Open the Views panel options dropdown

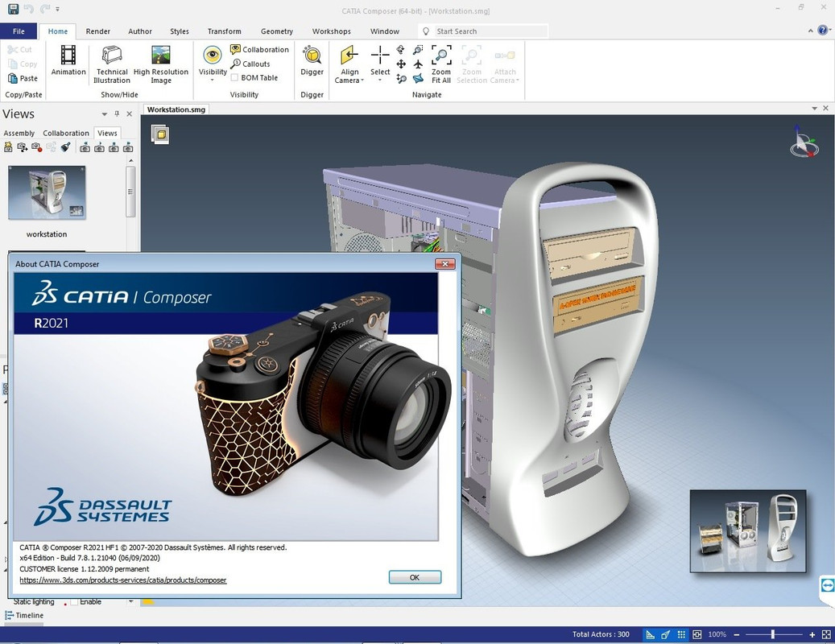click(105, 114)
